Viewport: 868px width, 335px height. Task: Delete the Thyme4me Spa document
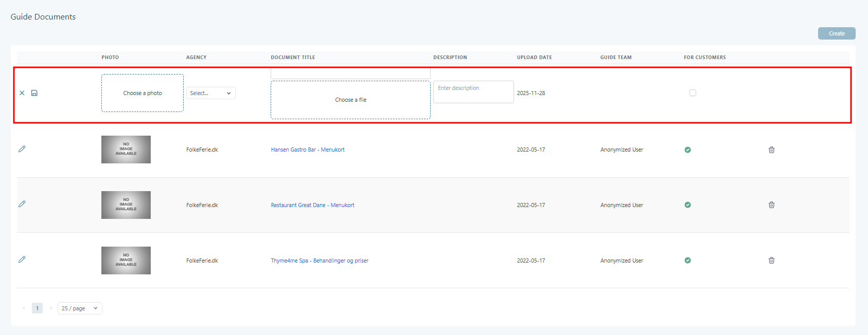[x=771, y=260]
